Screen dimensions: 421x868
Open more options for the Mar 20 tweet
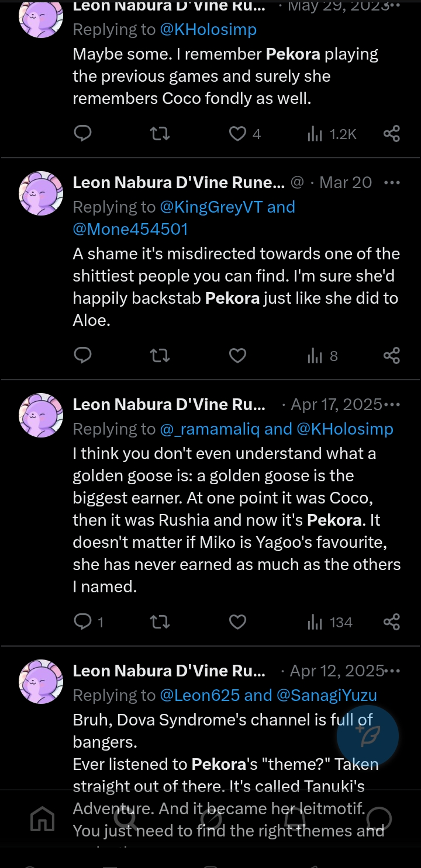[391, 182]
